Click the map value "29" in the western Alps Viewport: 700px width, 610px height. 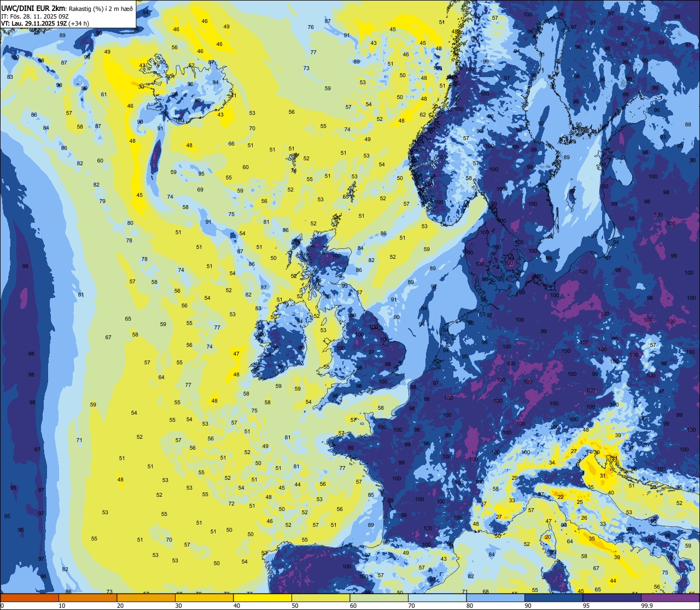pyautogui.click(x=515, y=478)
